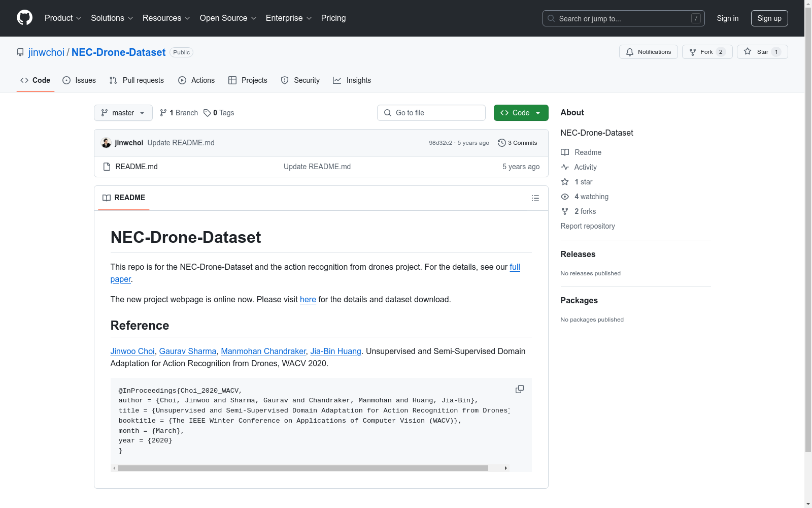
Task: Switch to the Issues tab
Action: [79, 80]
